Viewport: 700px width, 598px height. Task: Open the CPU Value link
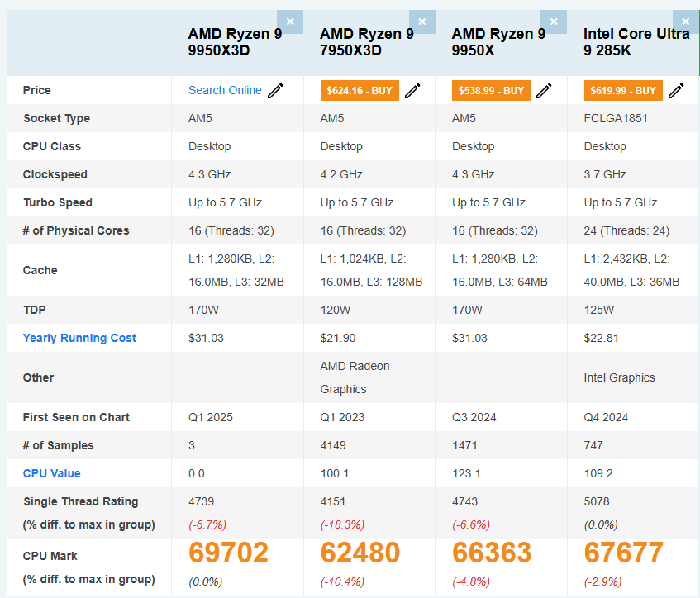point(51,473)
